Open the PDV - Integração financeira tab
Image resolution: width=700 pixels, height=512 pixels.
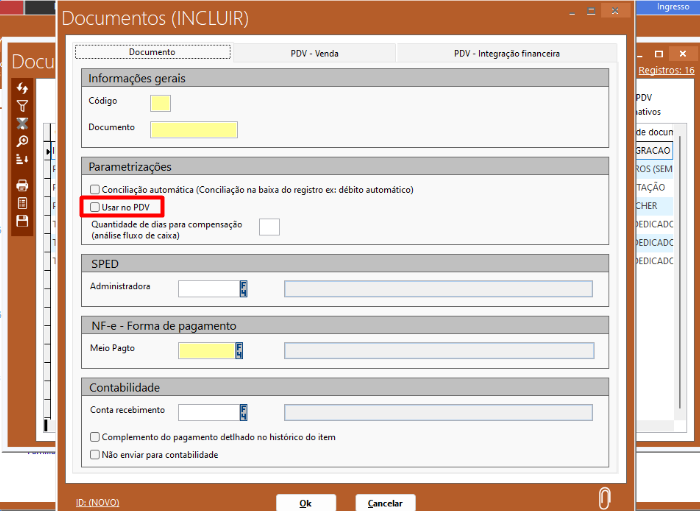tap(506, 53)
